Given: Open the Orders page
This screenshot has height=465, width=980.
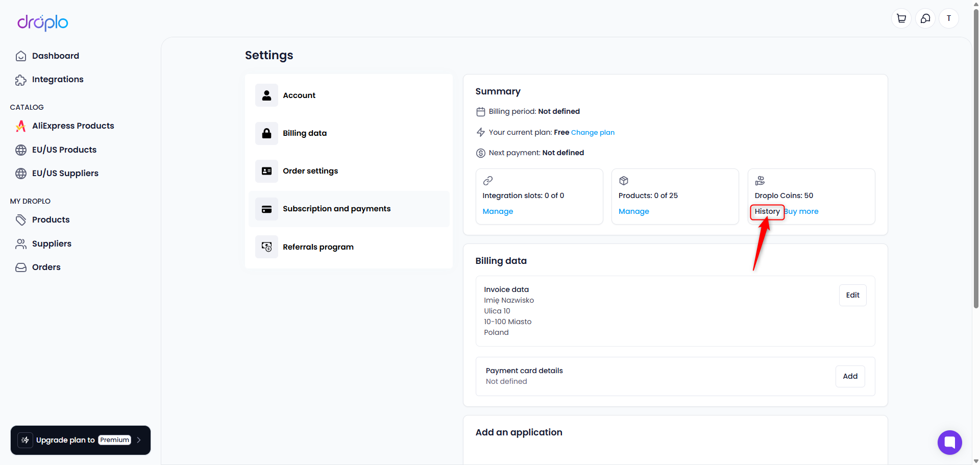Looking at the screenshot, I should pos(46,267).
